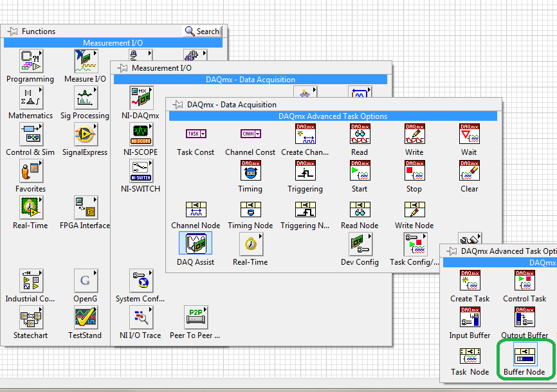Select the DAQmx Triggering VI
This screenshot has height=392, width=557.
[x=305, y=170]
